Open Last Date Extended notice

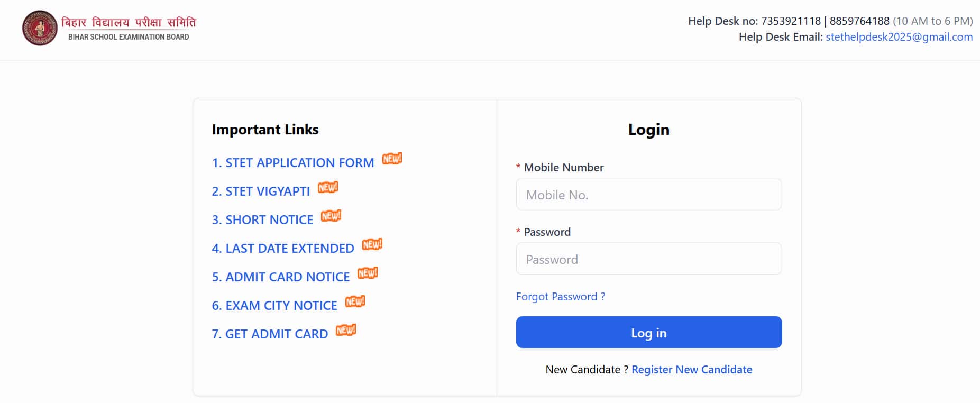coord(283,249)
